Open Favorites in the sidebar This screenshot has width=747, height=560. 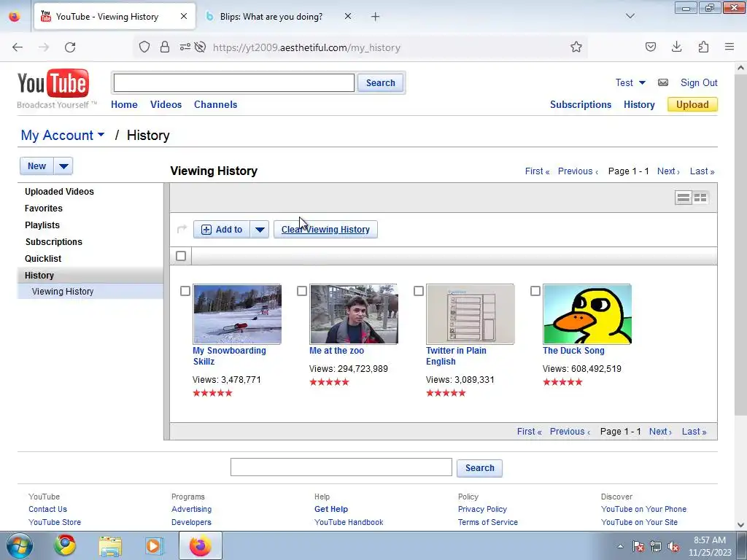click(43, 208)
